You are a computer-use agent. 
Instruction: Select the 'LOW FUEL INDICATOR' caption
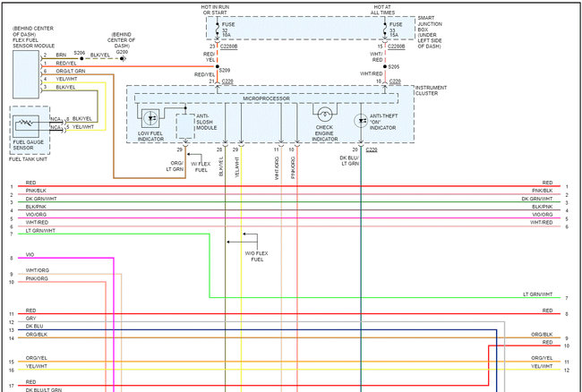[x=150, y=136]
